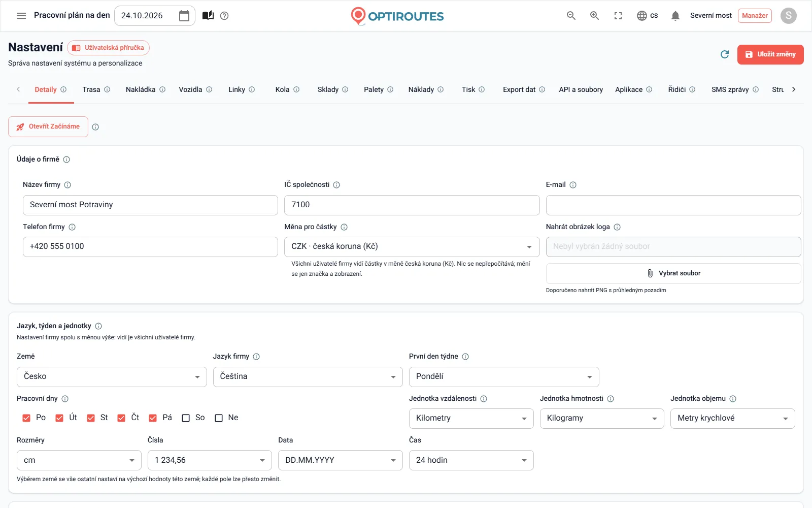Click Uložit změny save button
The width and height of the screenshot is (812, 508).
tap(770, 54)
